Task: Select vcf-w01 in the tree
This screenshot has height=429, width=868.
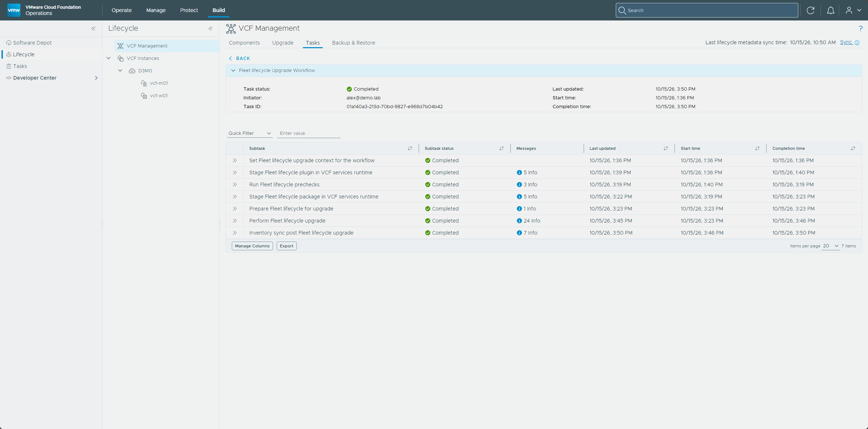Action: (x=159, y=95)
